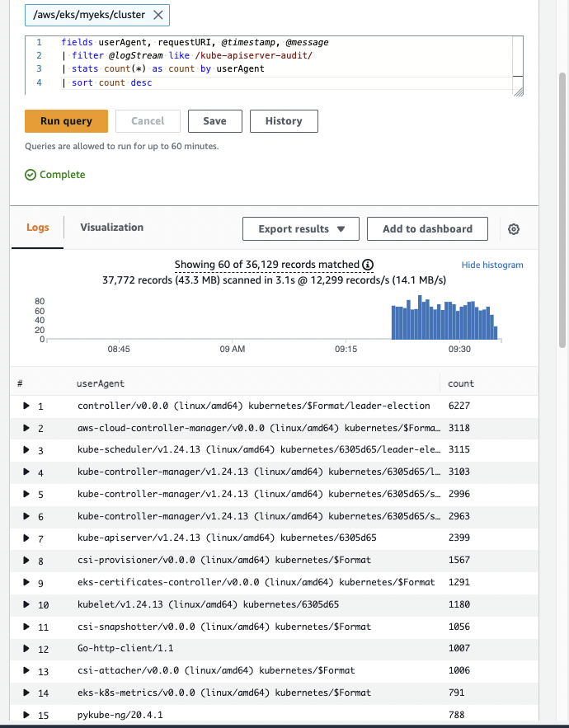The height and width of the screenshot is (728, 569).
Task: Click the count column header
Action: (x=461, y=384)
